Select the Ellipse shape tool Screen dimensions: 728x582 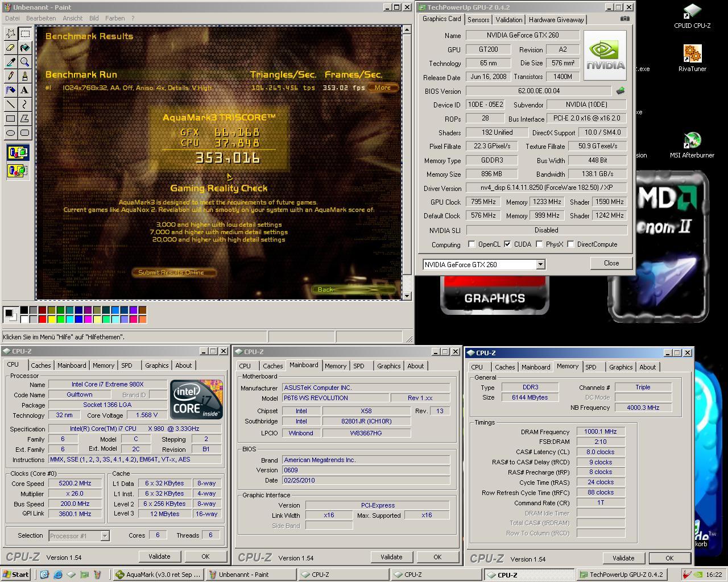point(11,133)
